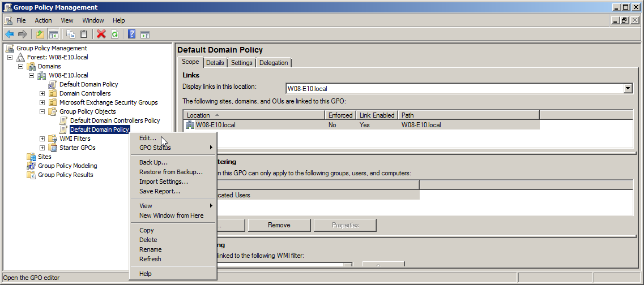Click the Domain Controllers OU folder icon
This screenshot has width=644, height=285.
[53, 93]
